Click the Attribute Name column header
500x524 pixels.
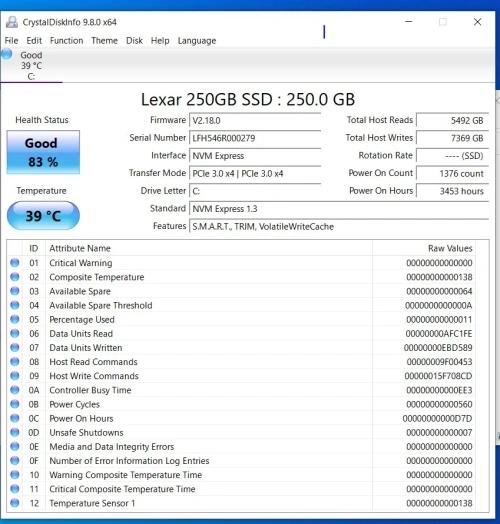click(x=209, y=248)
